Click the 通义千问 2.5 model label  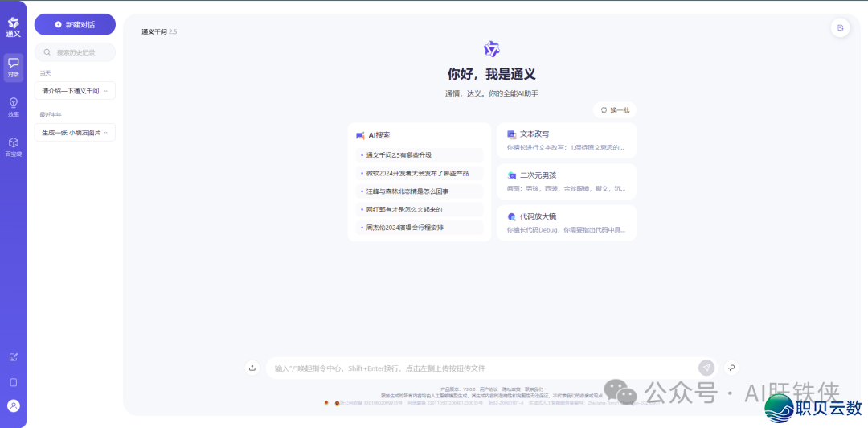tap(159, 31)
